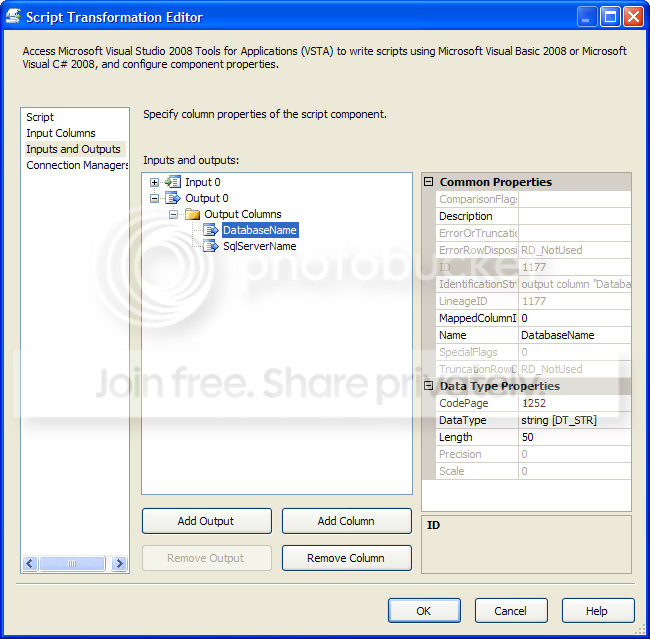
Task: Select the Output Columns tree item
Action: click(243, 214)
